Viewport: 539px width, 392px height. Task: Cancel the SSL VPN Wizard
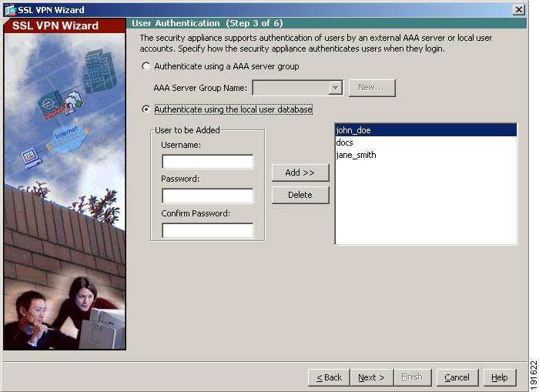click(457, 377)
